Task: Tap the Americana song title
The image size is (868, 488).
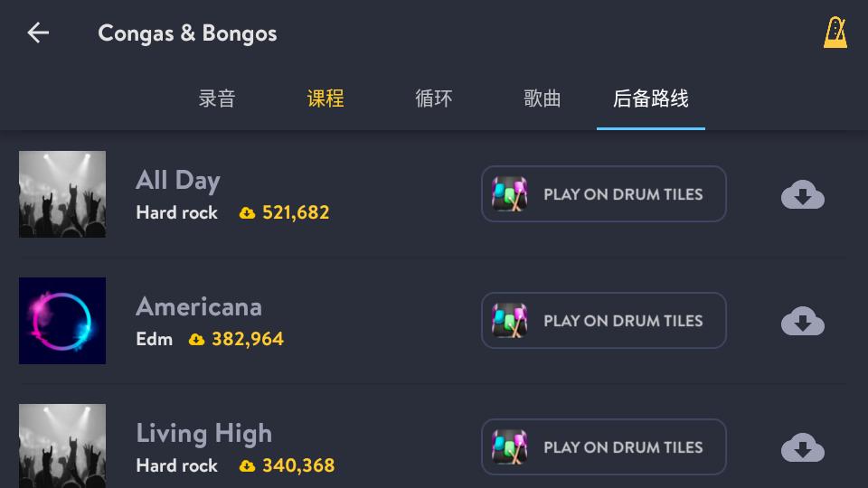Action: click(199, 306)
